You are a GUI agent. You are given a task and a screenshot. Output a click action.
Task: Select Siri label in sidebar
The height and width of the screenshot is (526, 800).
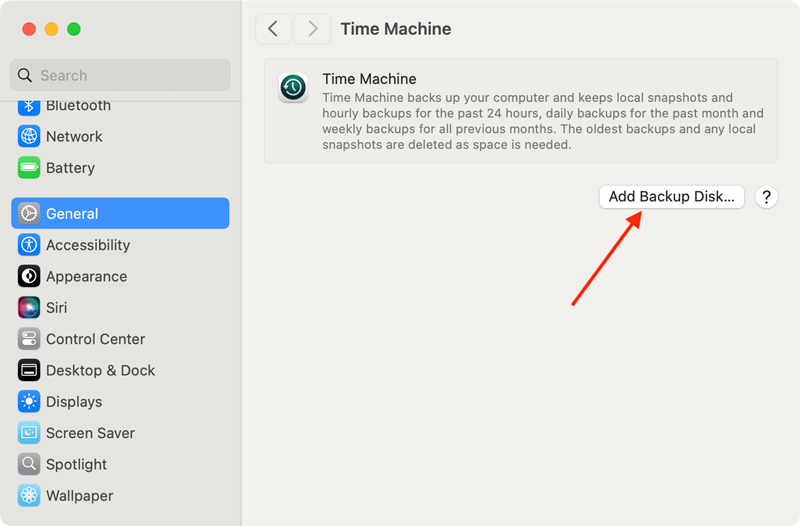[x=57, y=308]
